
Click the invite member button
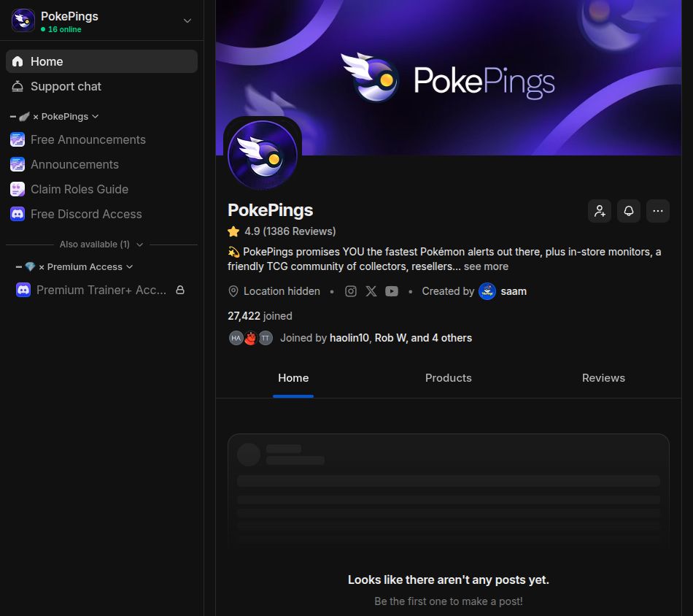point(600,211)
